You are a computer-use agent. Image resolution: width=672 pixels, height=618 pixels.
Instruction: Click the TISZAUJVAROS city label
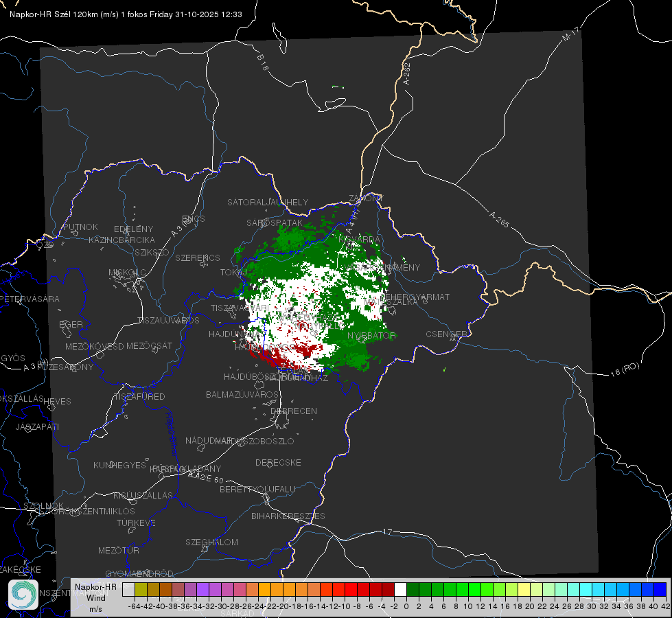[x=168, y=321]
